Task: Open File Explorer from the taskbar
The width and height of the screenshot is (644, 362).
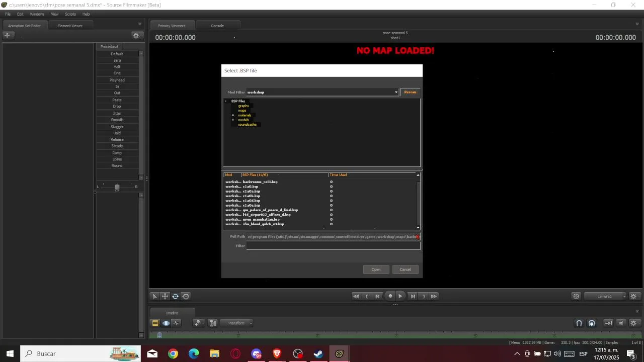Action: tap(215, 353)
